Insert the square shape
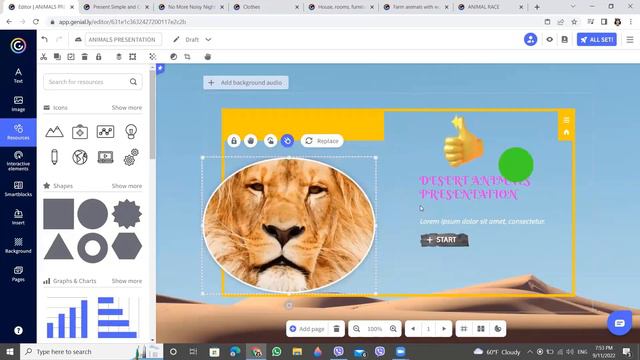640x360 pixels. click(x=59, y=214)
